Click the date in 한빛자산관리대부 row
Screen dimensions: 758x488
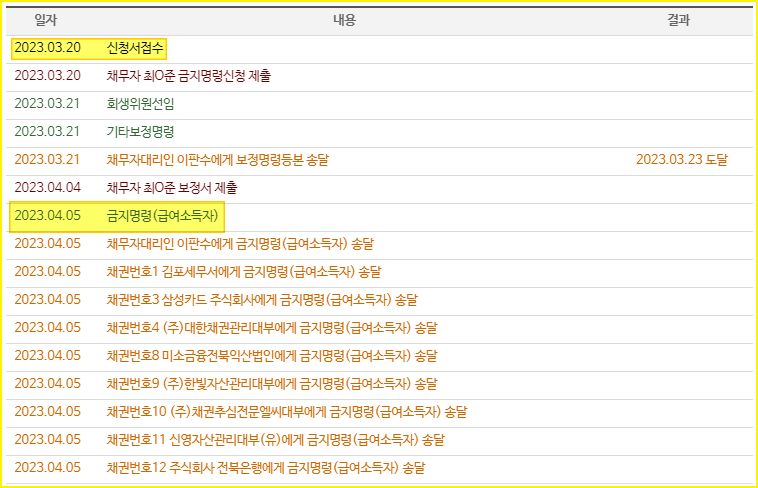[x=47, y=384]
